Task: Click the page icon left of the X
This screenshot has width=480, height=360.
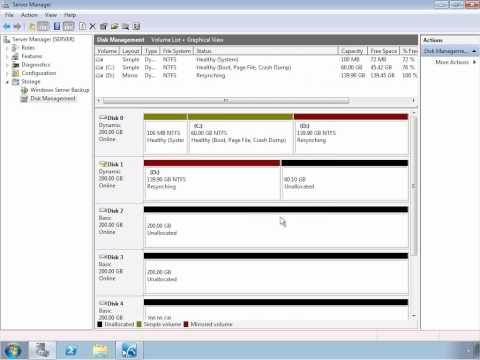Action: 82,26
